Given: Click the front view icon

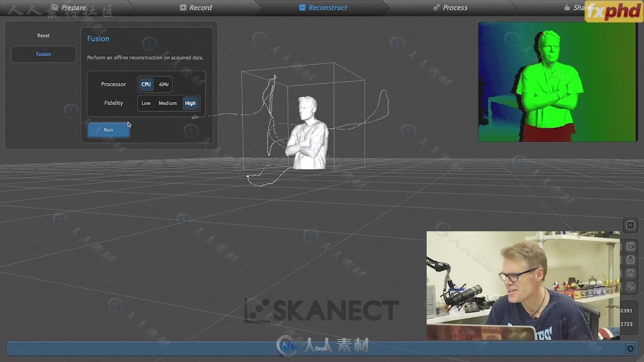Looking at the screenshot, I should (630, 274).
